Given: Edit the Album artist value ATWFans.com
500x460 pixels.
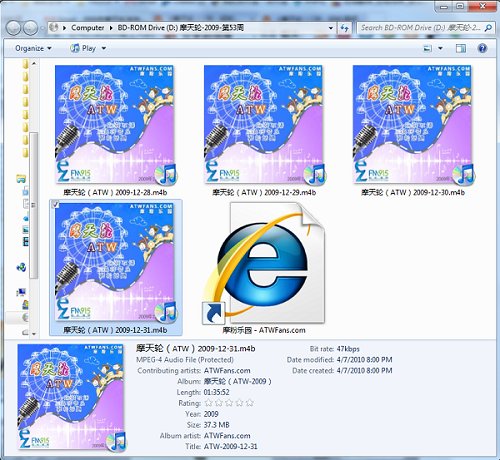Looking at the screenshot, I should tap(227, 436).
